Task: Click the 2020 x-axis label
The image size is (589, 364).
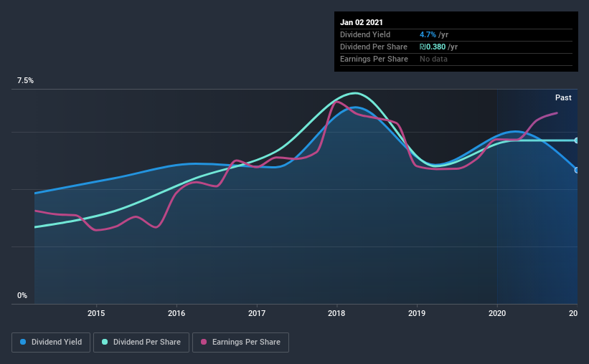Action: (x=497, y=313)
